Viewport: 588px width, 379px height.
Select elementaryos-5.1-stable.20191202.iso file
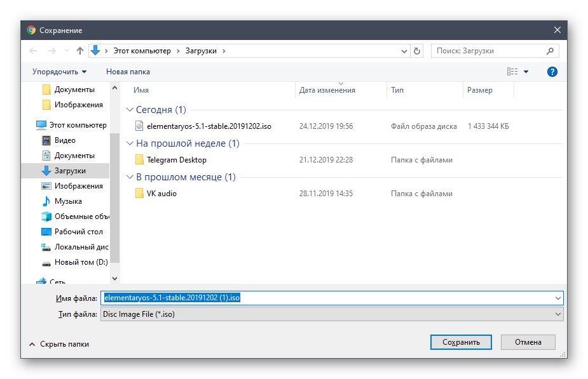(x=209, y=126)
